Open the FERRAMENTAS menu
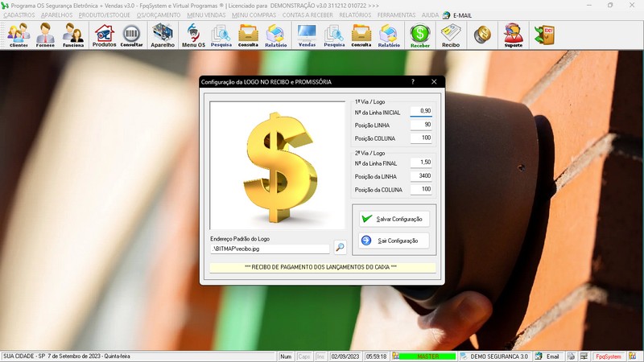The height and width of the screenshot is (362, 644). 396,15
